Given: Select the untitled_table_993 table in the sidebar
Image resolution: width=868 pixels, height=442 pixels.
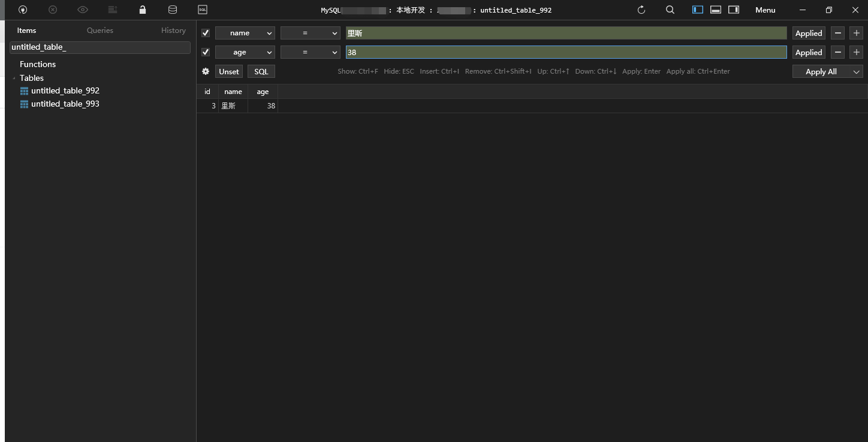Looking at the screenshot, I should click(x=65, y=104).
